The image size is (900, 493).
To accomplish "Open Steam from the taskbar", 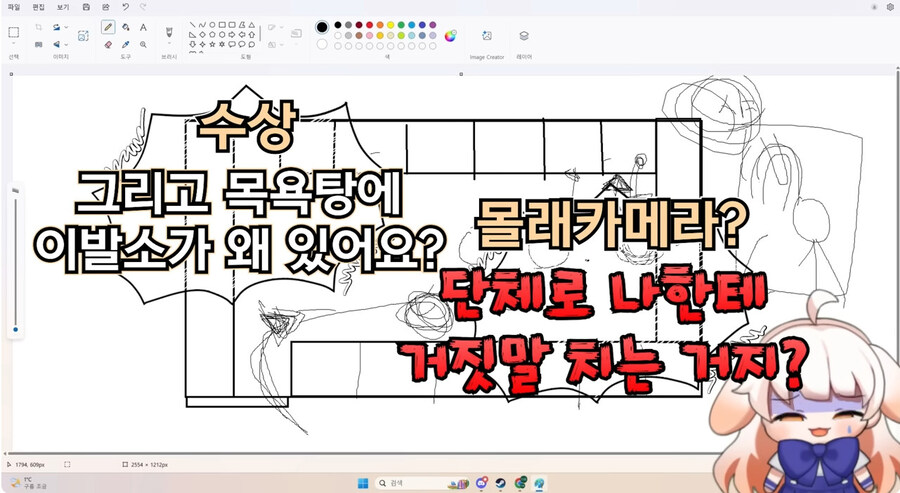I will point(501,483).
